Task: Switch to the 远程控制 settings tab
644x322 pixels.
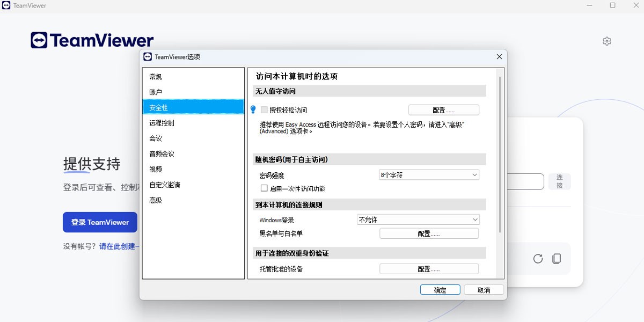Action: [x=162, y=122]
